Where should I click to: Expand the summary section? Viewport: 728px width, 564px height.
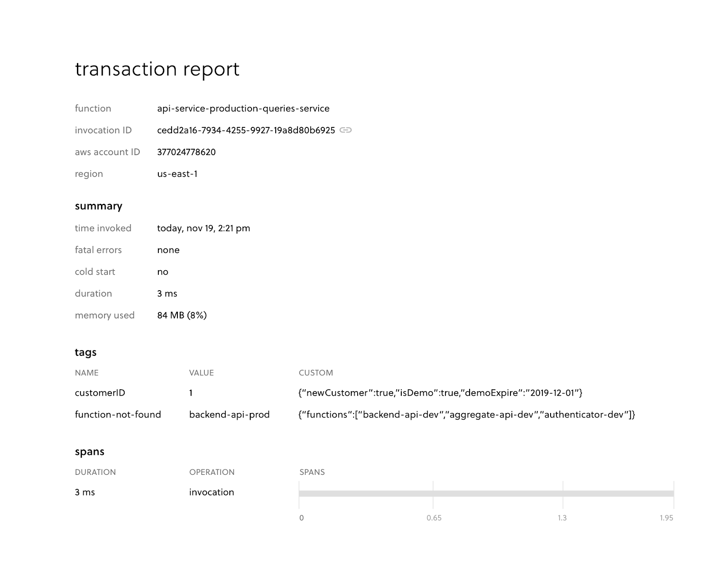[98, 206]
